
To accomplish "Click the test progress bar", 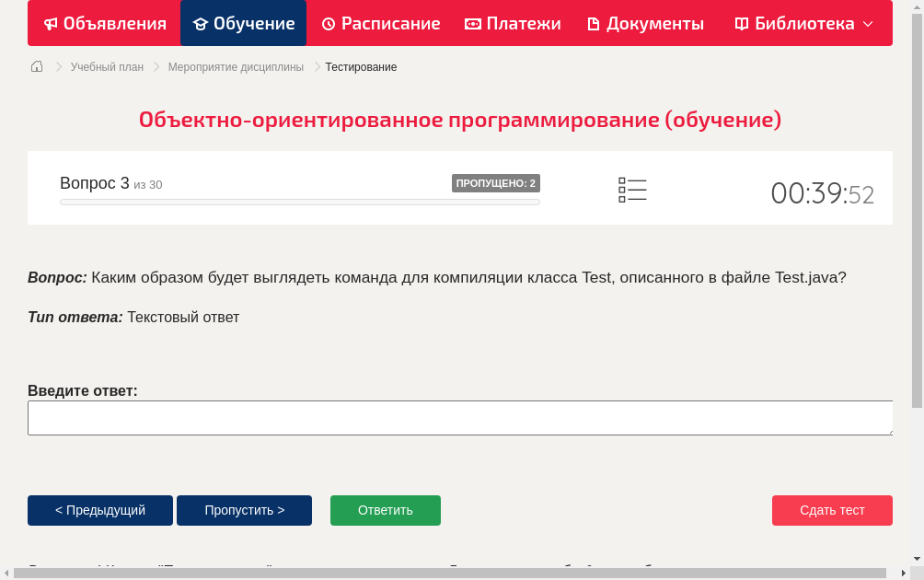I will 299,202.
